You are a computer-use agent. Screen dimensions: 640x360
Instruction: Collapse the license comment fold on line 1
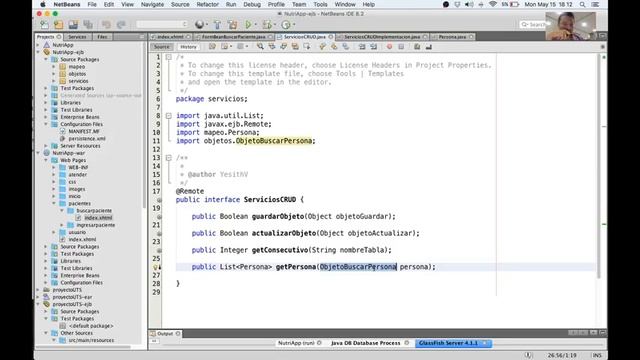coord(169,57)
